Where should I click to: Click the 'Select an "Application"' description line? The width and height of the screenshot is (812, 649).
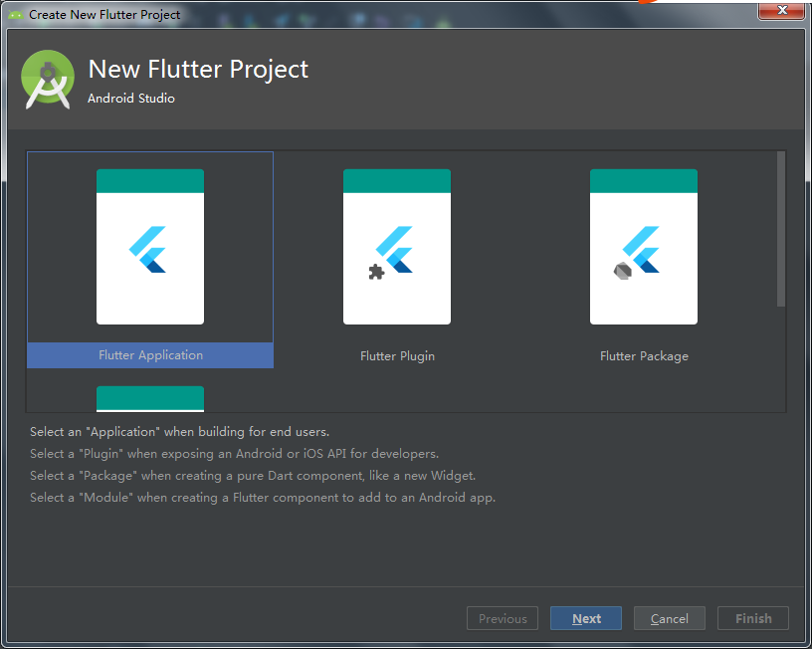(x=180, y=431)
